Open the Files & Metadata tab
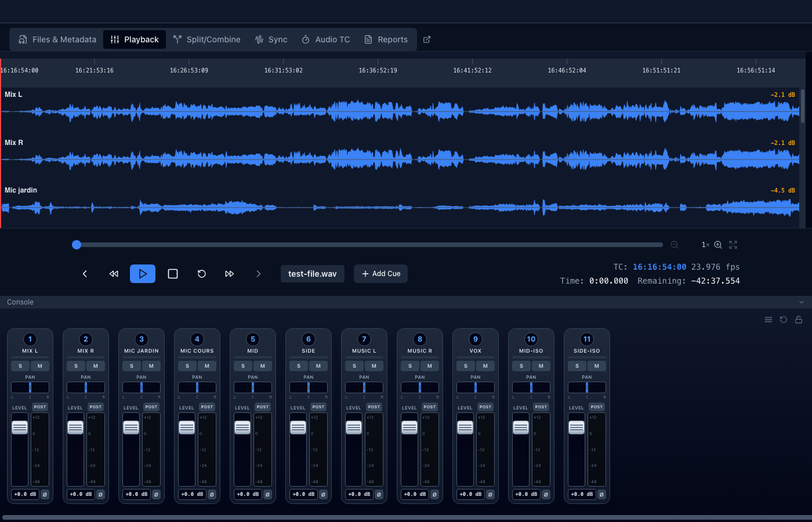 57,39
